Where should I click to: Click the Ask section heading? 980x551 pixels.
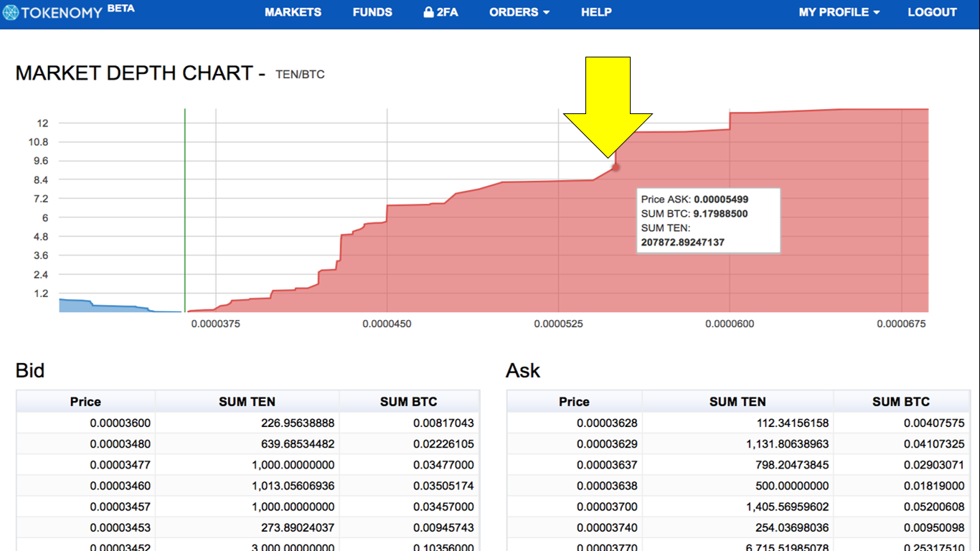tap(523, 370)
